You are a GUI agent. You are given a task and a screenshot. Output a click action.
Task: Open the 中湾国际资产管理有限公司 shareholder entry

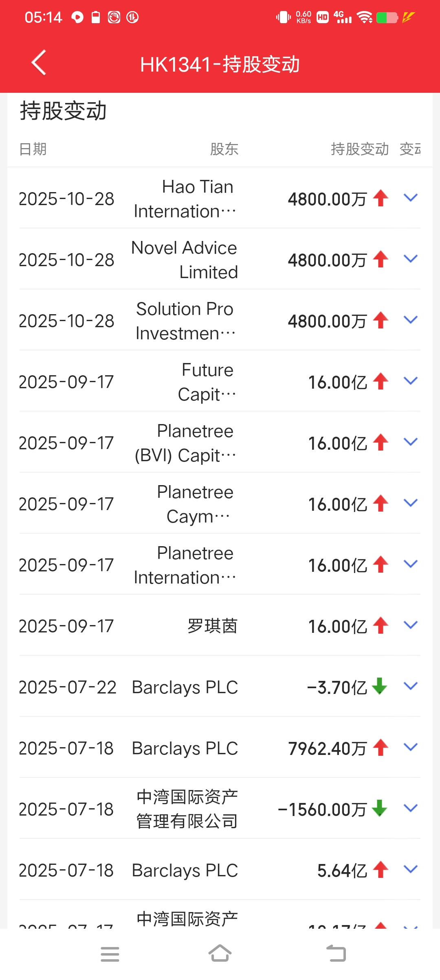click(187, 809)
